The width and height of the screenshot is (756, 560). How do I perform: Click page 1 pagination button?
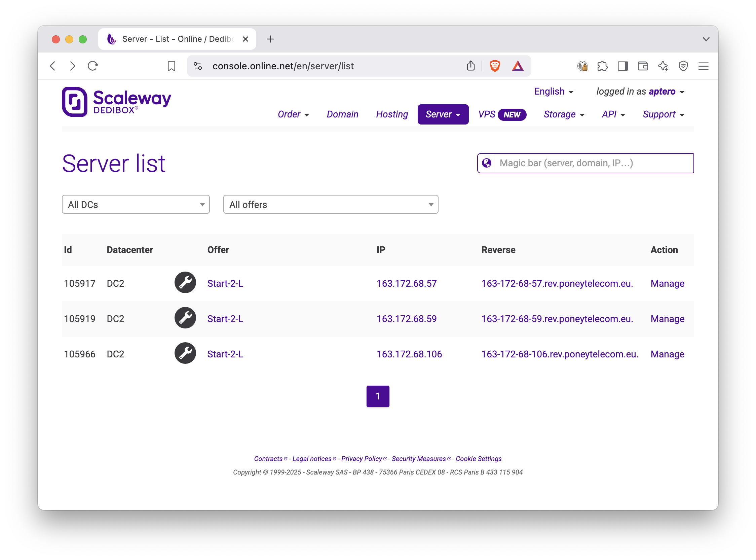coord(378,396)
